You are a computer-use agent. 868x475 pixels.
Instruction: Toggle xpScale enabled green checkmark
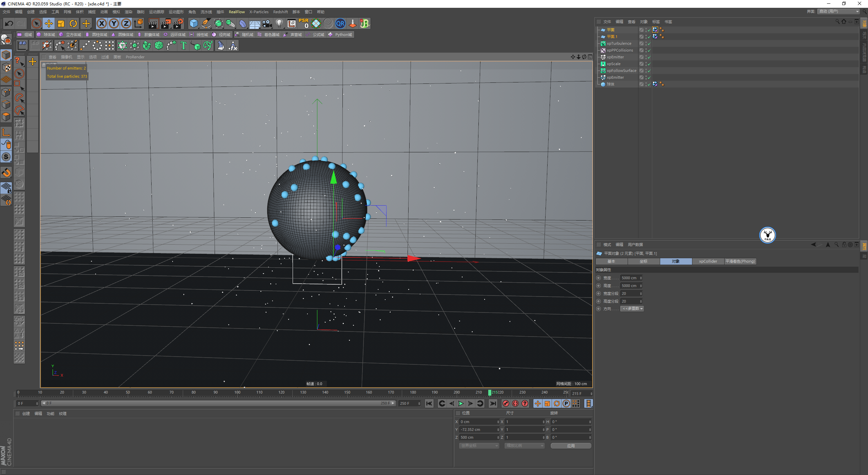649,64
